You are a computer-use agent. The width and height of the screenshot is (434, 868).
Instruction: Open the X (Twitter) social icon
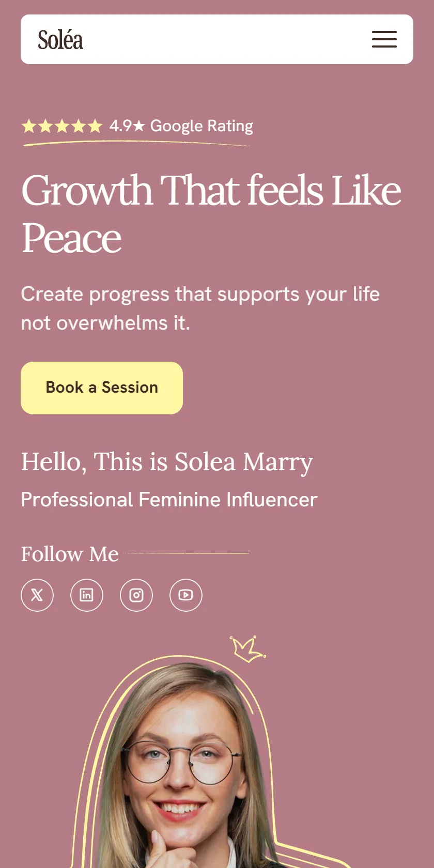[37, 595]
